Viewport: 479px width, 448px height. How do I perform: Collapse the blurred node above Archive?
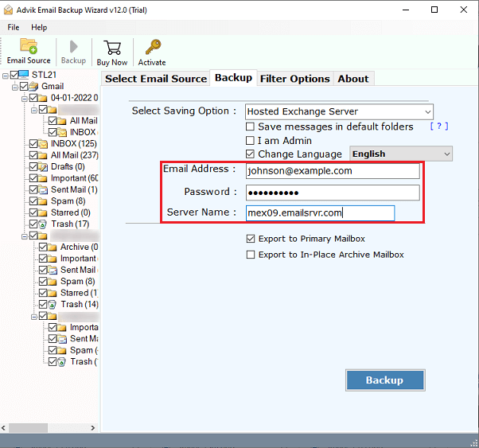[25, 236]
